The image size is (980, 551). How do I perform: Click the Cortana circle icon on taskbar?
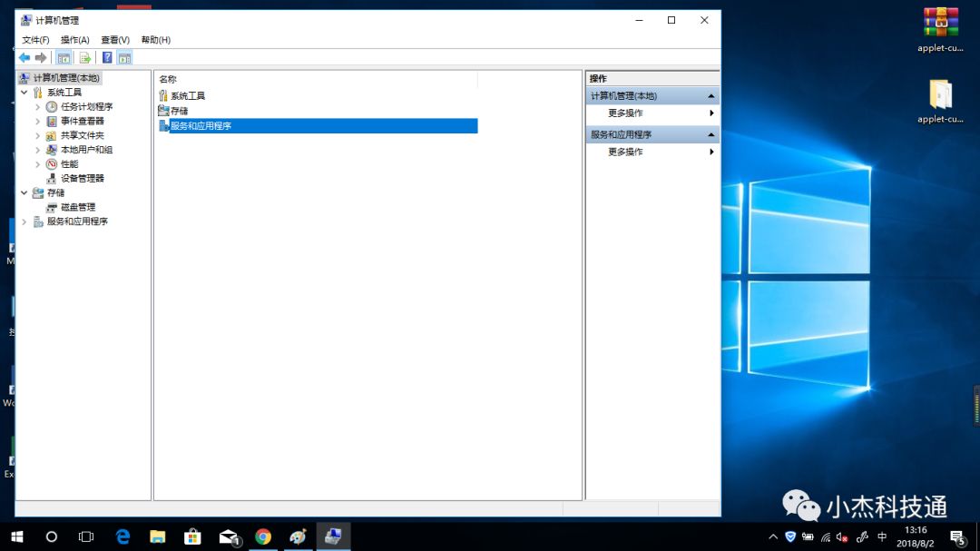coord(51,536)
